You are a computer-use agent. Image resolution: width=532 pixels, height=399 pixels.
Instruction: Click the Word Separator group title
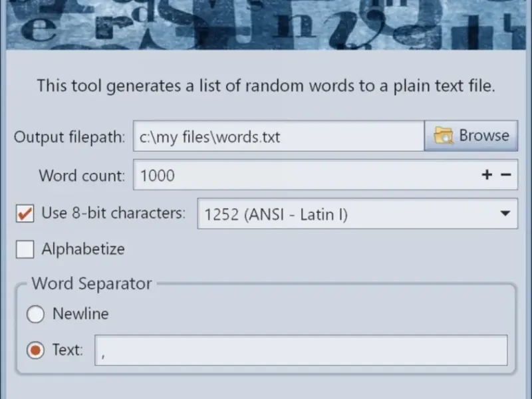pyautogui.click(x=92, y=283)
